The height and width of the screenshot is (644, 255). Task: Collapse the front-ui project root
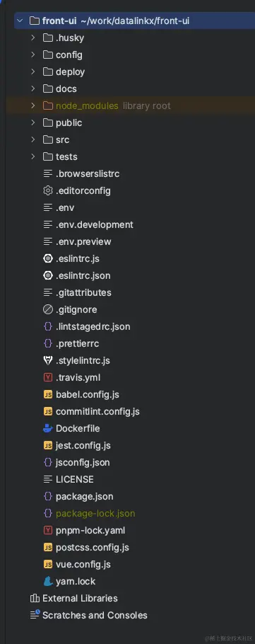[x=20, y=21]
